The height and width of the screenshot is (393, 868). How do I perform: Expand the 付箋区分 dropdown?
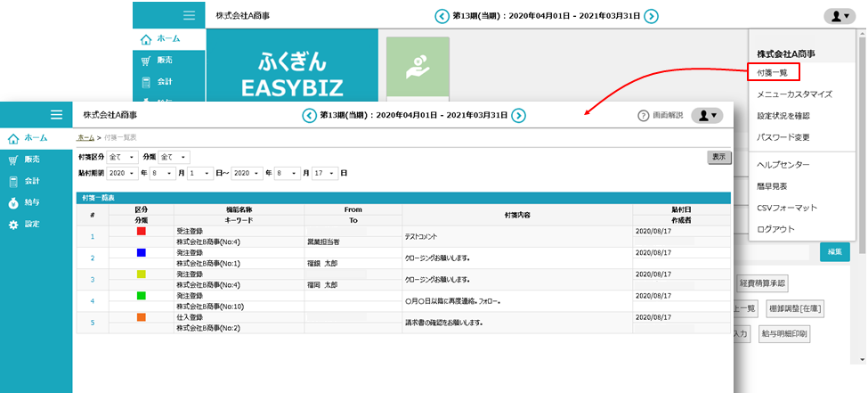(x=122, y=157)
